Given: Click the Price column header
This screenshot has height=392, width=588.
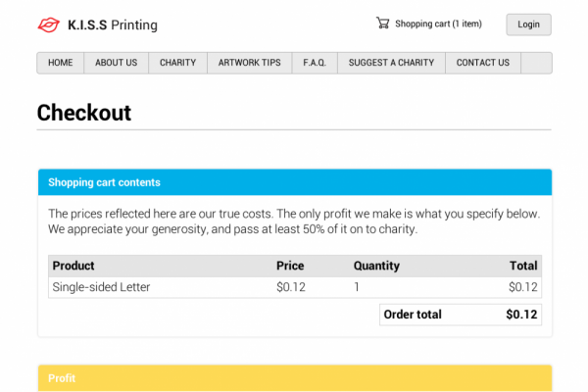Looking at the screenshot, I should coord(290,266).
